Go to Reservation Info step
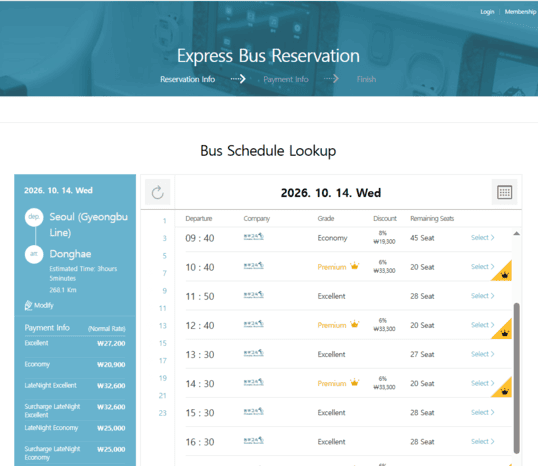Screen dimensions: 538x466 [x=187, y=79]
